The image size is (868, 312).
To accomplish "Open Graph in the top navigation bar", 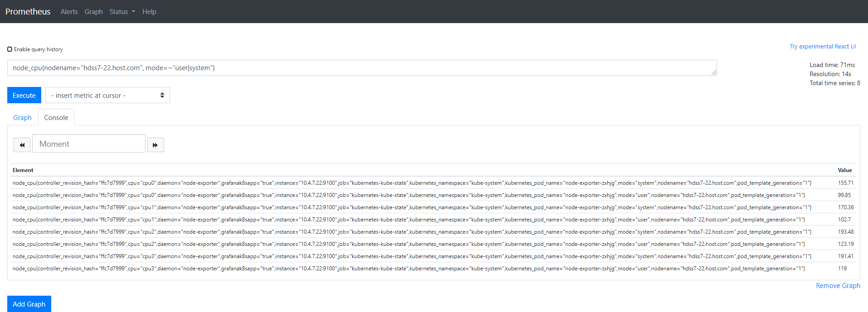I will coord(93,12).
